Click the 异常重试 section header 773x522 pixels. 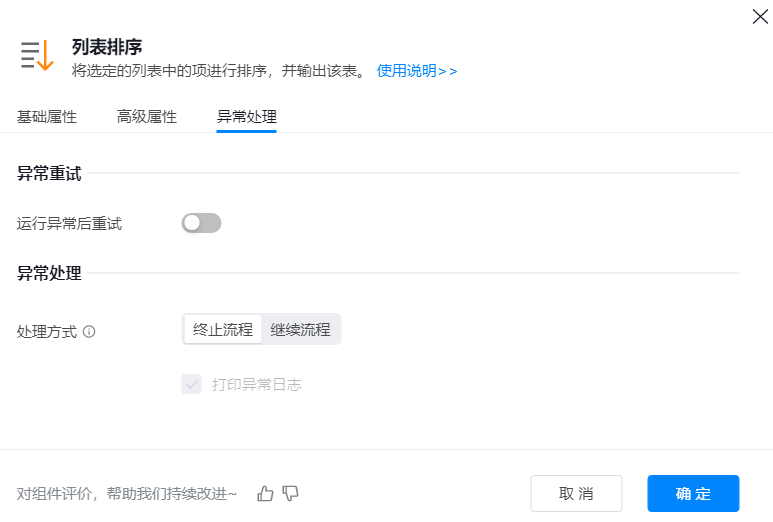[x=49, y=174]
